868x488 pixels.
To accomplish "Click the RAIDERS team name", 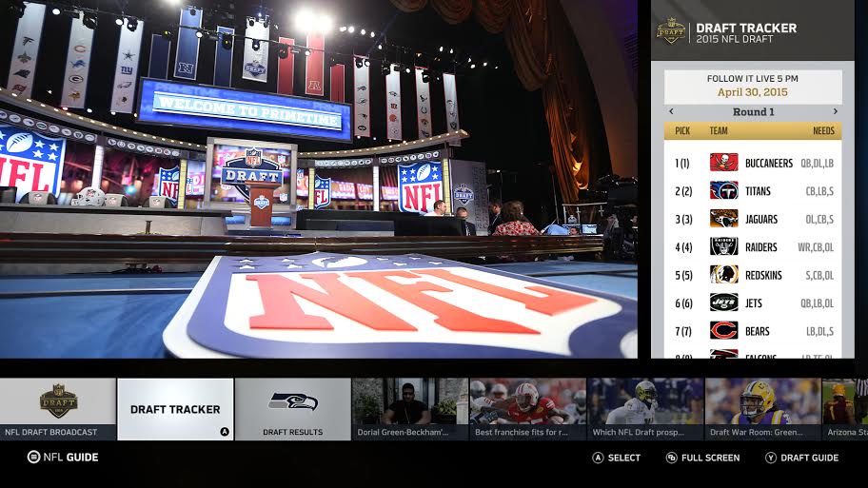I will coord(761,247).
